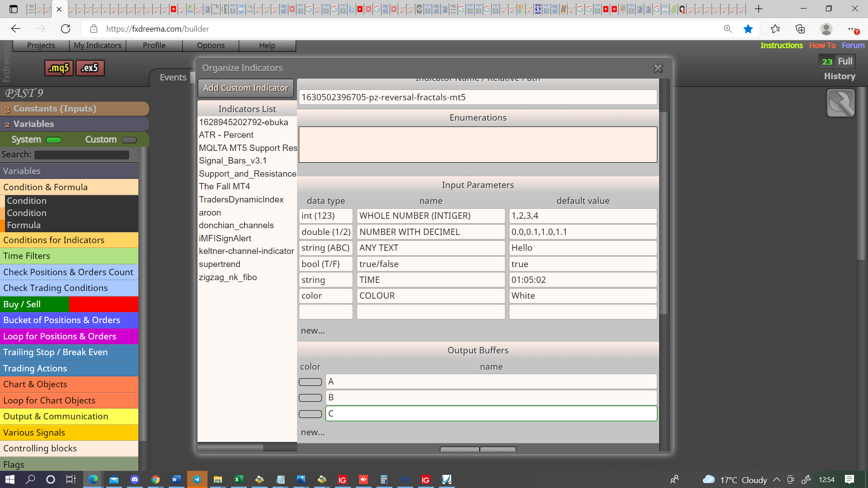Viewport: 868px width, 488px height.
Task: Open Excel from the taskbar
Action: (x=239, y=479)
